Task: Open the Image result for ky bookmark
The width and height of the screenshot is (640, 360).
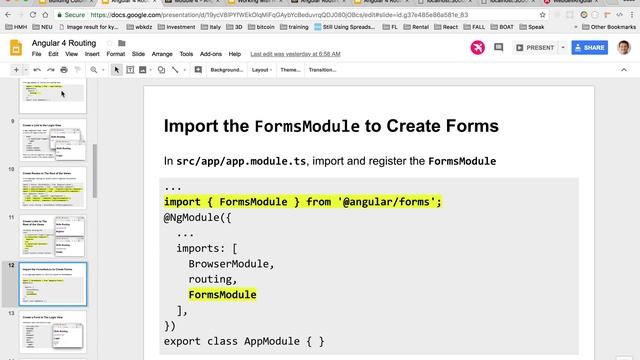Action: coord(89,27)
